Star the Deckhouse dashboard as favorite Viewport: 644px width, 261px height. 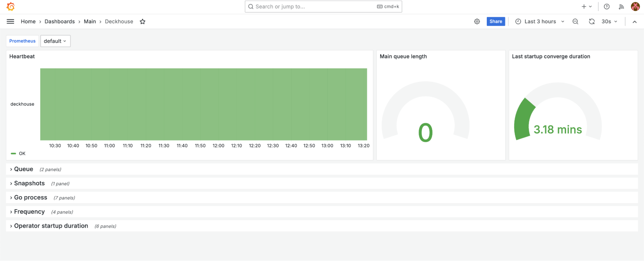142,22
